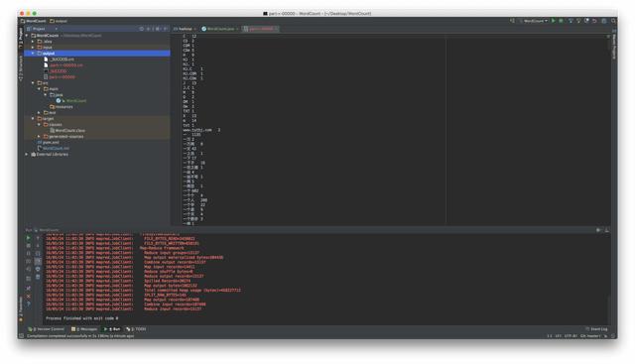Rerun WordCount using the Run panel's green arrow
The height and width of the screenshot is (364, 635).
tap(28, 238)
